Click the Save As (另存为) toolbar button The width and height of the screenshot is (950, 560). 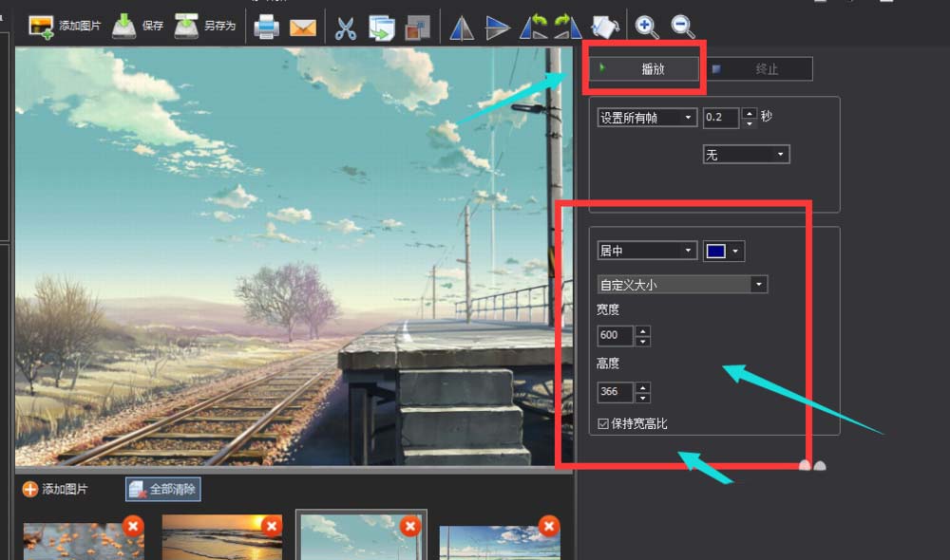point(205,26)
